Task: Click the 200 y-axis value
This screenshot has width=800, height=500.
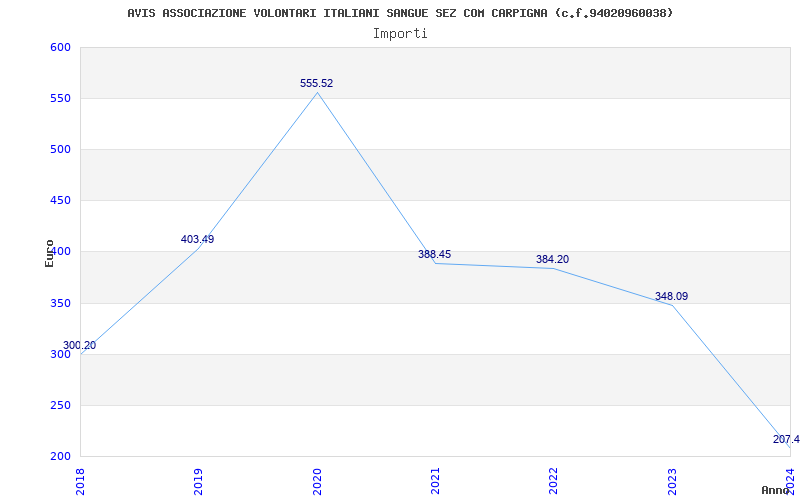Action: tap(60, 457)
